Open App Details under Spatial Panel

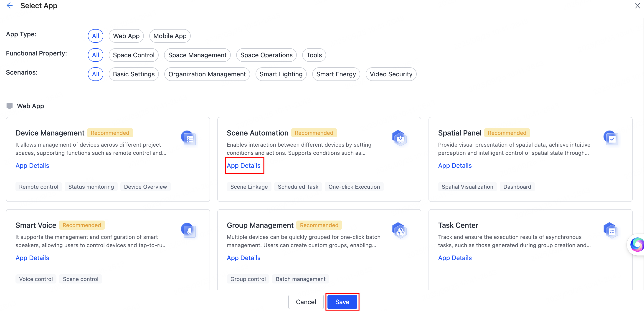[x=455, y=165]
